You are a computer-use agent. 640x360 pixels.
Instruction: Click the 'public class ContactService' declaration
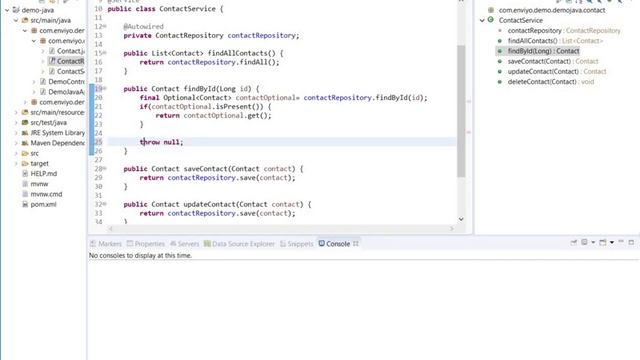click(165, 9)
